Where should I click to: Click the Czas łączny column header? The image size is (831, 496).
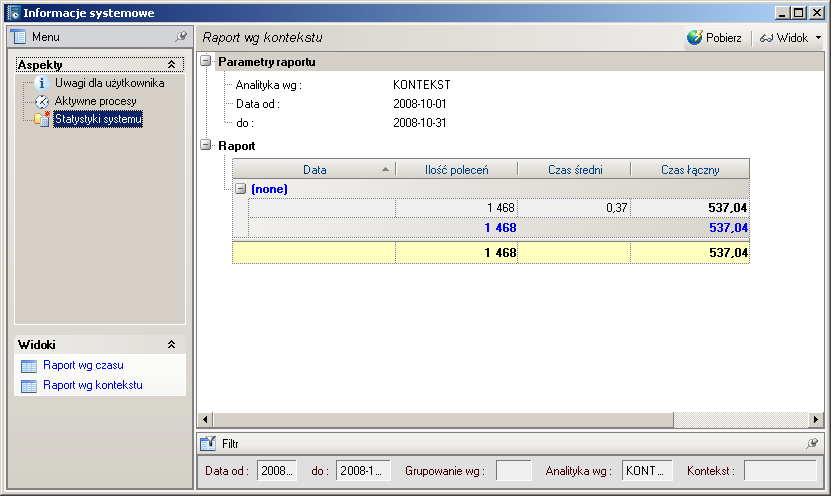pos(690,170)
